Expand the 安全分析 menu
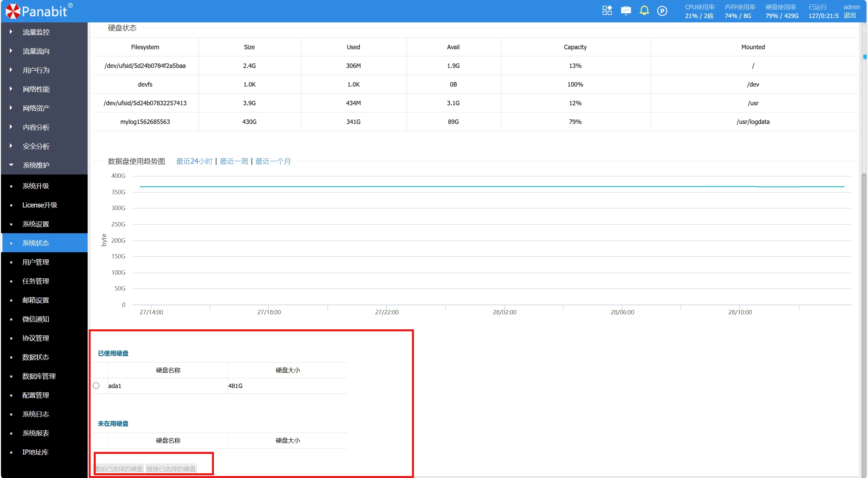Viewport: 868px width, 478px height. click(44, 146)
